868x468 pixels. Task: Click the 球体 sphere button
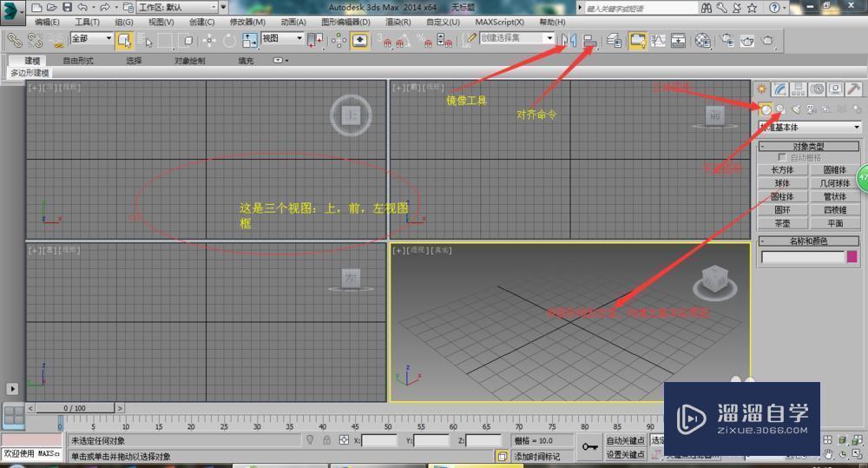(x=782, y=182)
